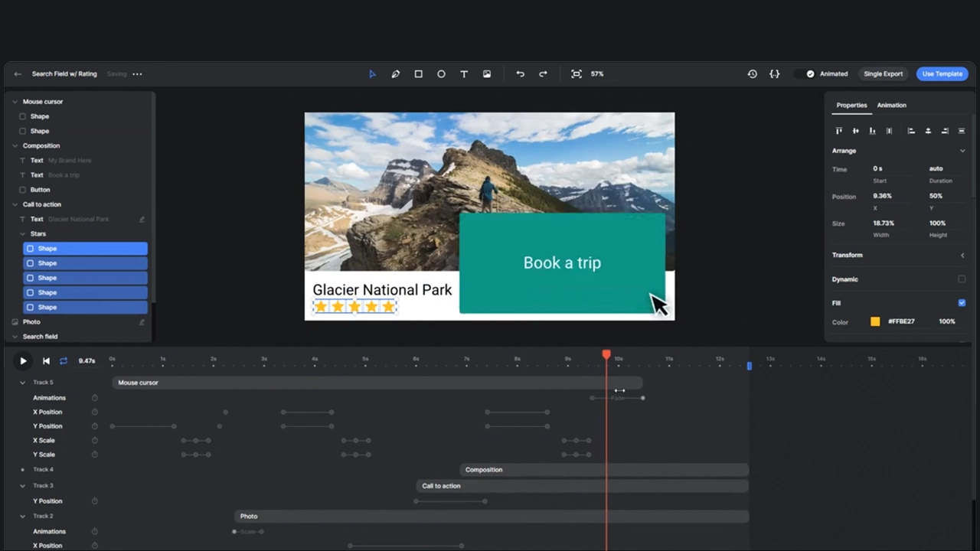The image size is (980, 551).
Task: Click the blue timeline end marker
Action: tap(750, 367)
